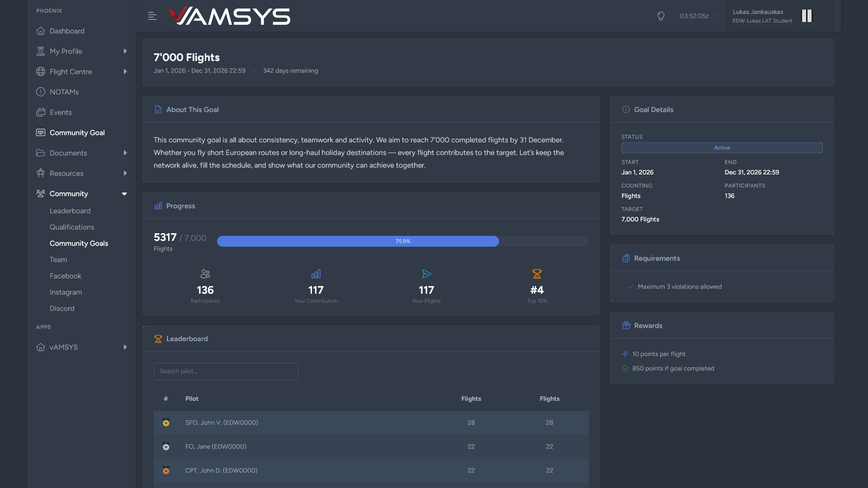Expand the My Profile submenu

(125, 51)
